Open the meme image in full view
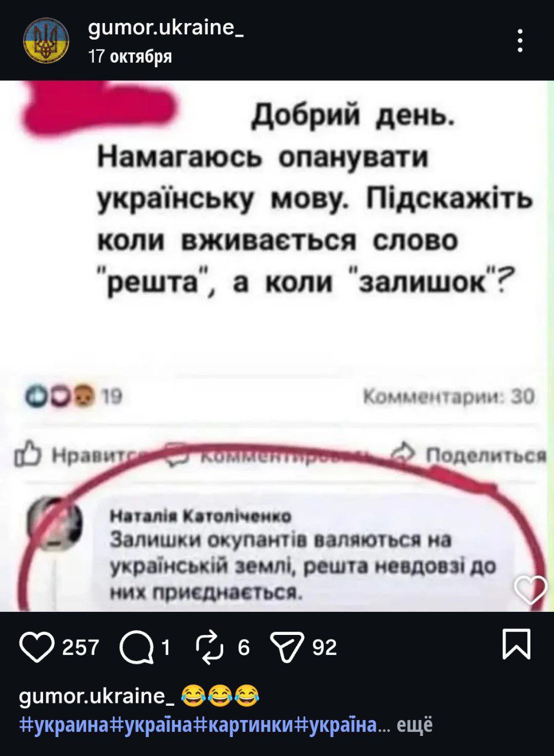 (x=277, y=346)
